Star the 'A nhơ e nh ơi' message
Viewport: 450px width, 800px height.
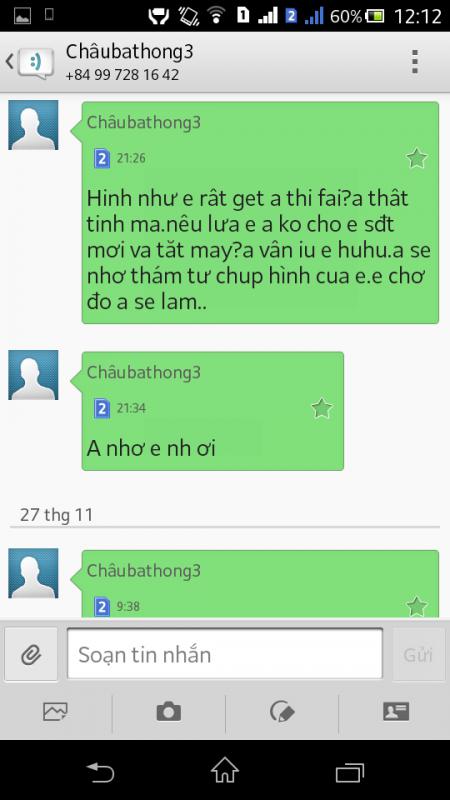tap(322, 409)
